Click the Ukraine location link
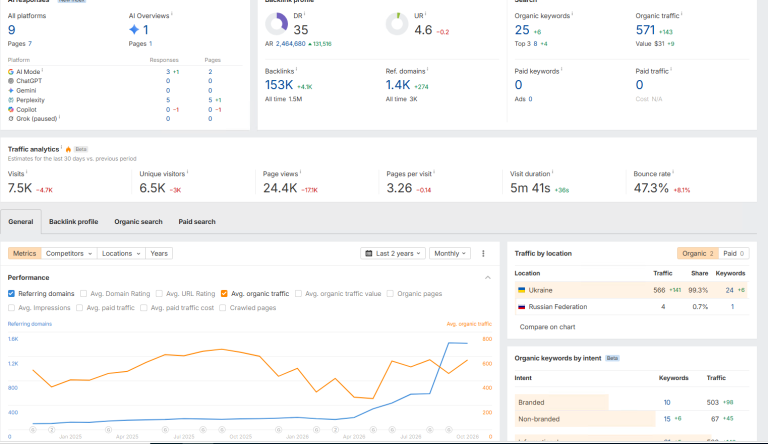 coord(540,290)
